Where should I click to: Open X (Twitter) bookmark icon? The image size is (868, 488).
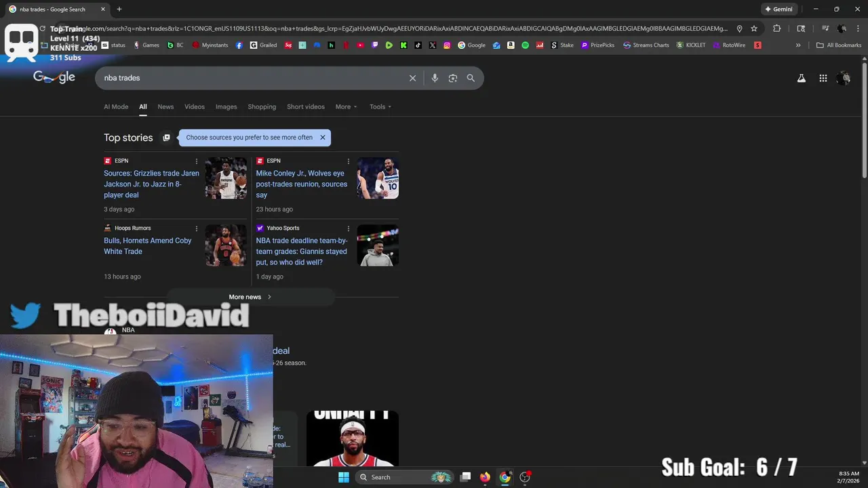point(433,45)
